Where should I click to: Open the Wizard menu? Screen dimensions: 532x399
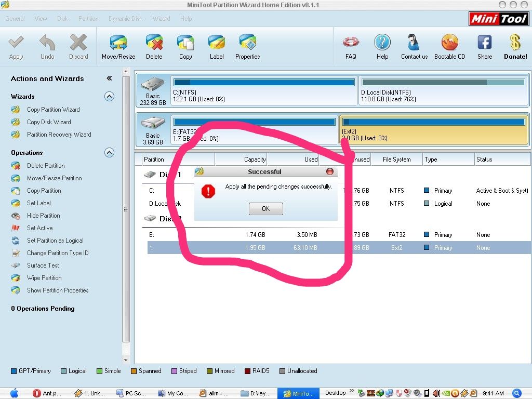[x=161, y=19]
